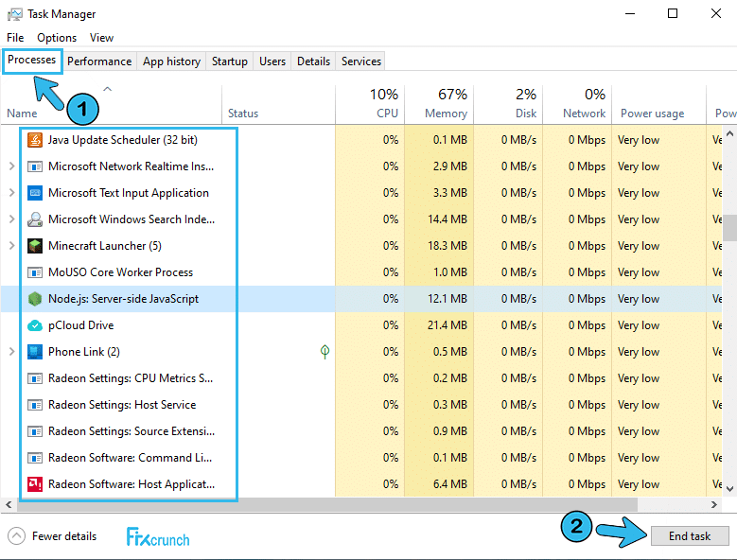This screenshot has height=560, width=737.
Task: Click the pCloud Drive cloud icon
Action: [x=35, y=325]
